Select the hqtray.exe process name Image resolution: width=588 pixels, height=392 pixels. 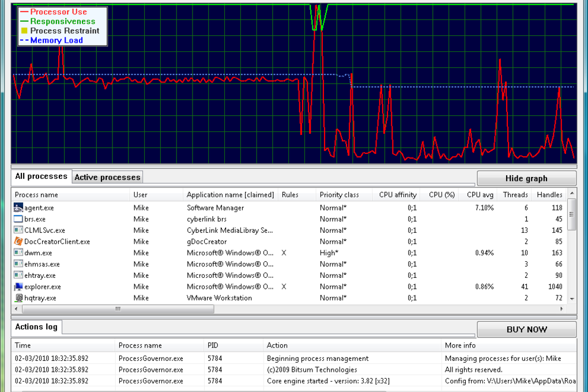tap(40, 298)
